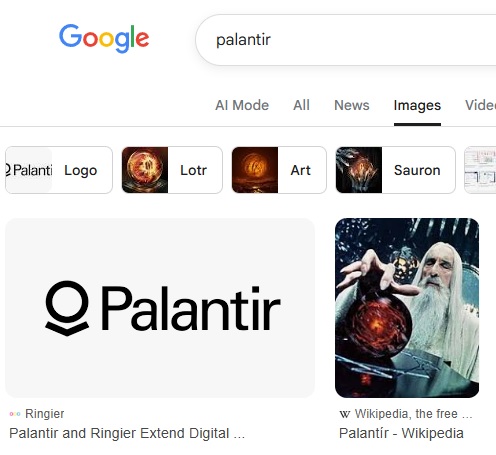Viewport: 496px width, 455px height.
Task: Select the Art filter chip
Action: pyautogui.click(x=279, y=170)
